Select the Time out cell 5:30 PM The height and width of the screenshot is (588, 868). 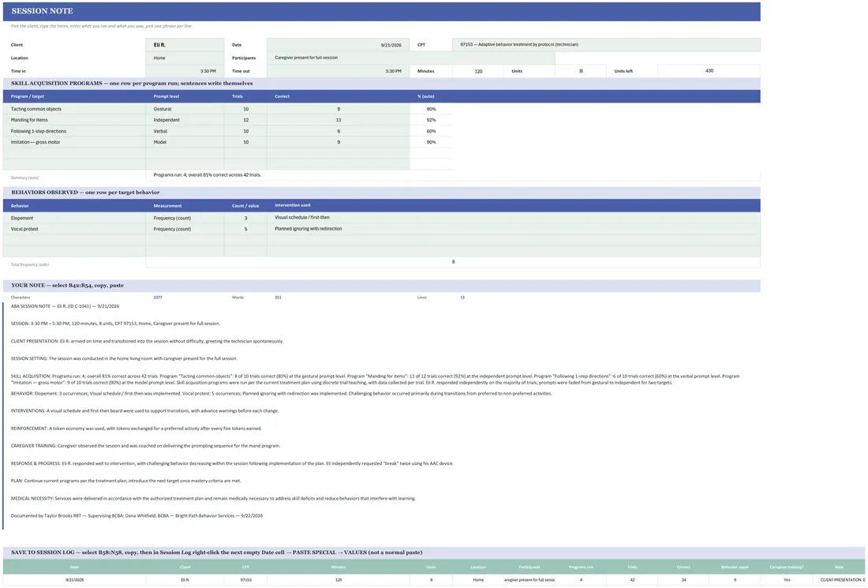click(x=339, y=71)
